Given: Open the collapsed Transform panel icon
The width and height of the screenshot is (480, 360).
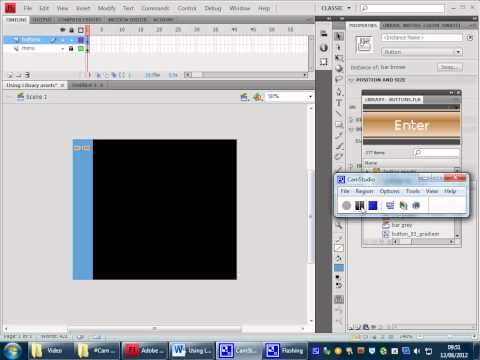Looking at the screenshot, I should (x=324, y=62).
